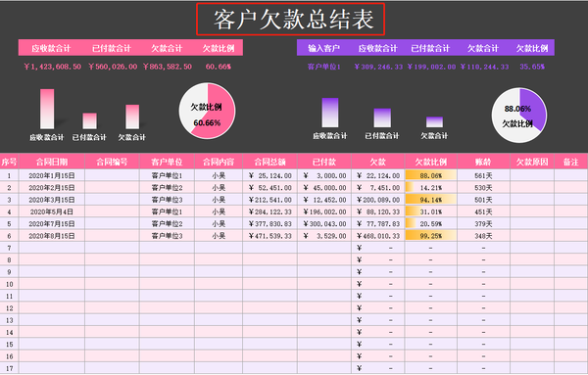Select paid amount cell ¥45,000.00
The height and width of the screenshot is (375, 588).
pos(324,187)
